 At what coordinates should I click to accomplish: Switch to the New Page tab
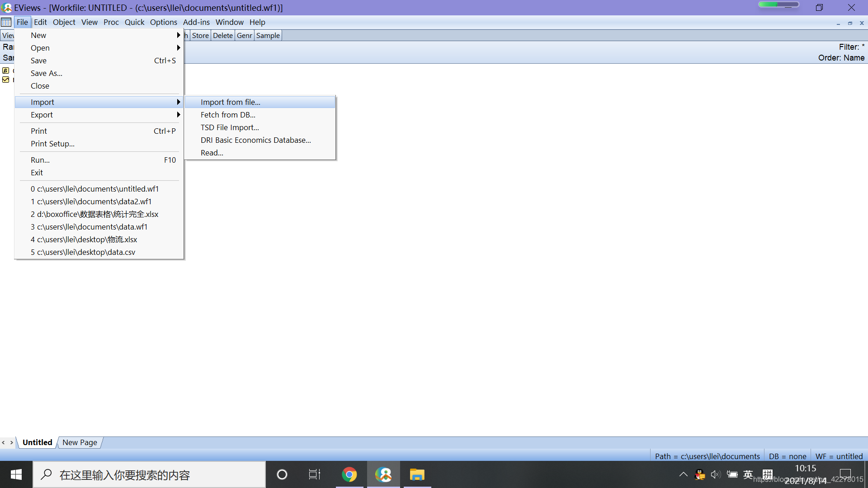(x=80, y=442)
